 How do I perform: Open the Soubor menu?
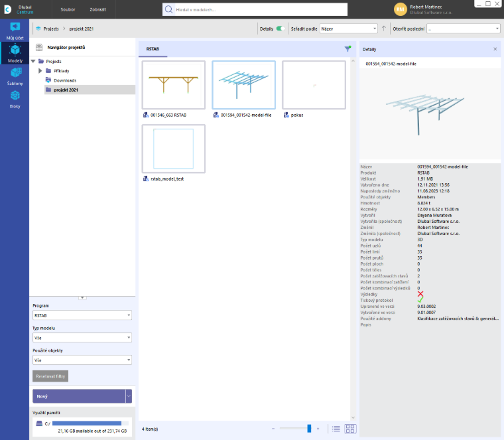[x=68, y=10]
